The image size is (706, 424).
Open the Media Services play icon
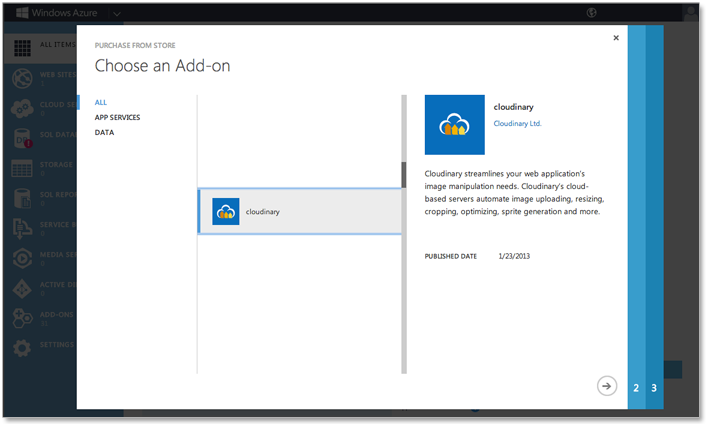point(22,258)
